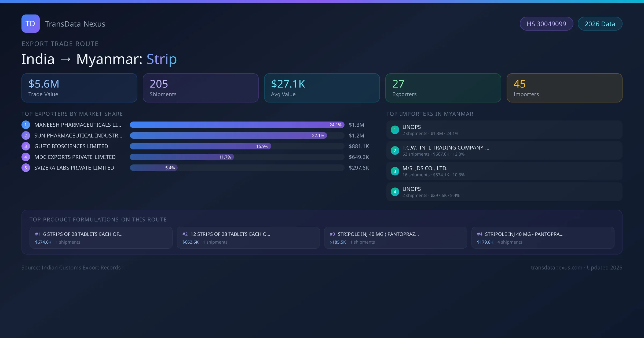Click rank 4 badge beside MDC Exports
Screen dimensions: 644x338
pos(26,157)
